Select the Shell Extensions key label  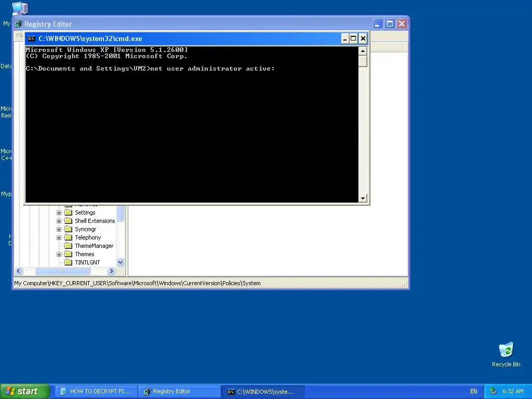click(95, 221)
